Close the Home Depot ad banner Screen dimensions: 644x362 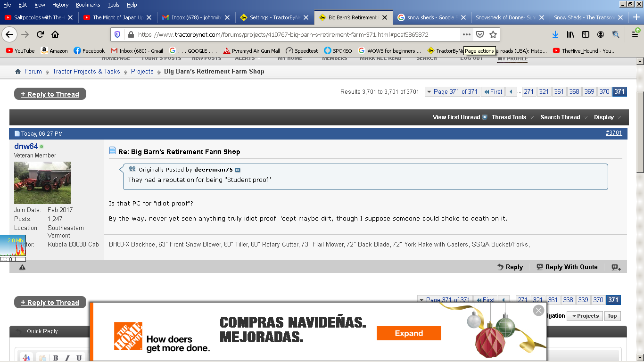[x=538, y=310]
